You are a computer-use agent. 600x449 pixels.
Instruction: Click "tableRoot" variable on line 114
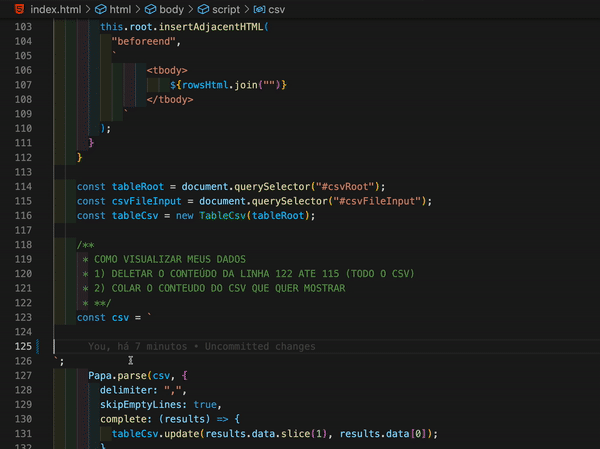[x=138, y=187]
